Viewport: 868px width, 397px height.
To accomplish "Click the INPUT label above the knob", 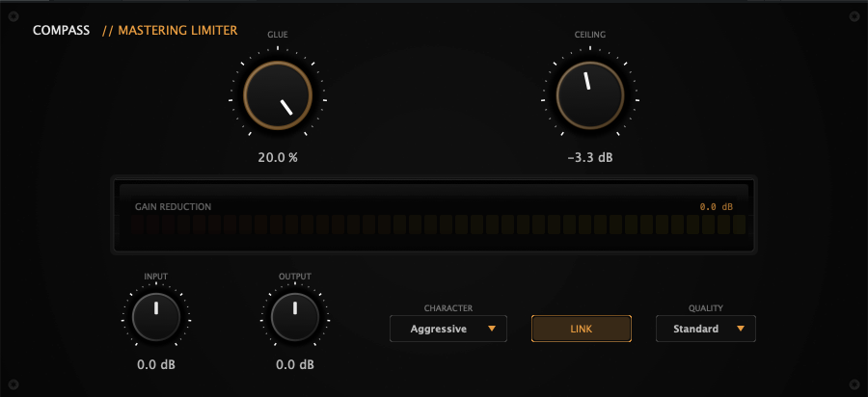I will pyautogui.click(x=156, y=277).
